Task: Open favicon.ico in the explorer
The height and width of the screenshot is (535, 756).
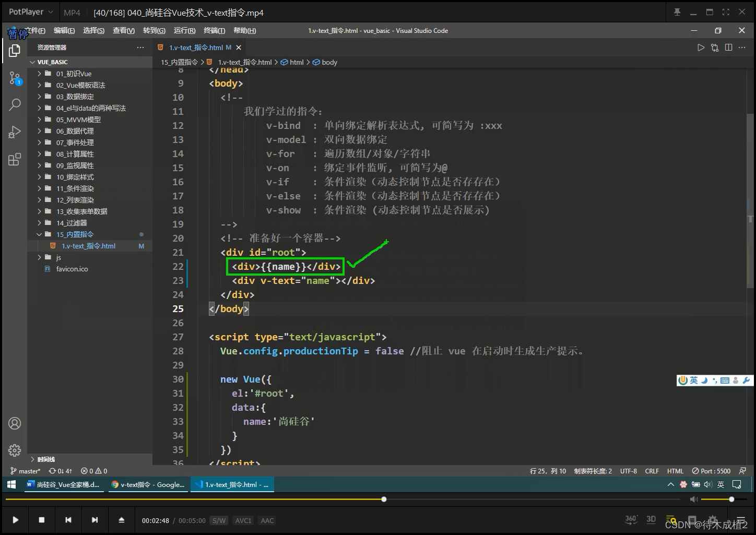Action: (90, 269)
